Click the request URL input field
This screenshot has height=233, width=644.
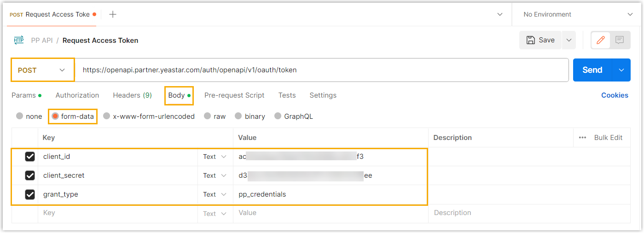(x=322, y=70)
